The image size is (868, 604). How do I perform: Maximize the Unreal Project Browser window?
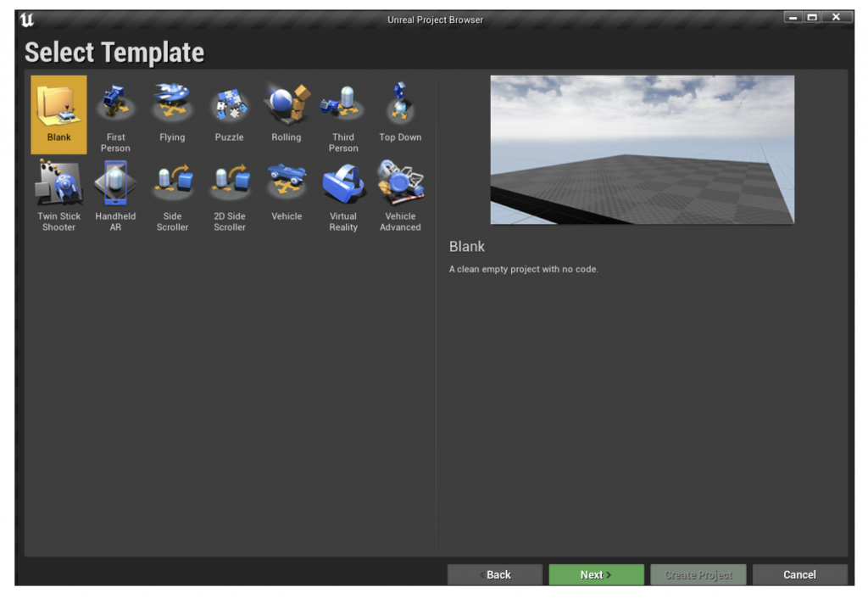pos(812,18)
